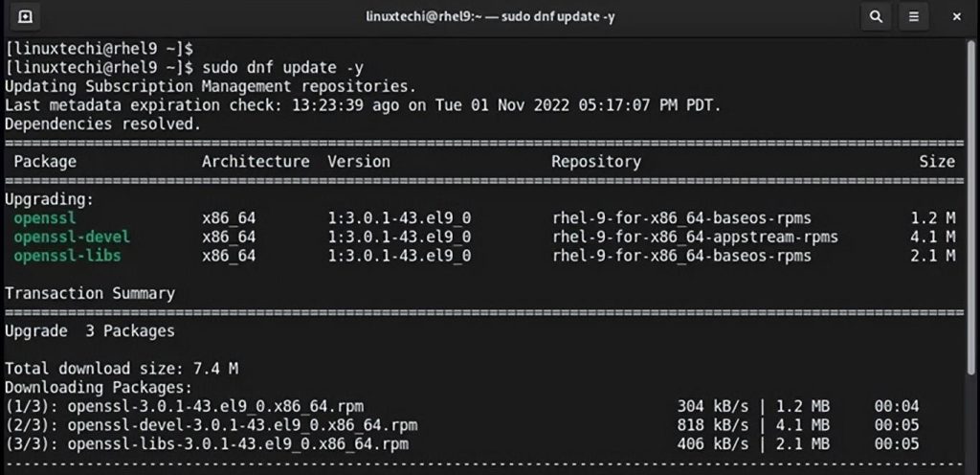Click the Transaction Summary heading
This screenshot has height=475, width=980.
click(90, 293)
